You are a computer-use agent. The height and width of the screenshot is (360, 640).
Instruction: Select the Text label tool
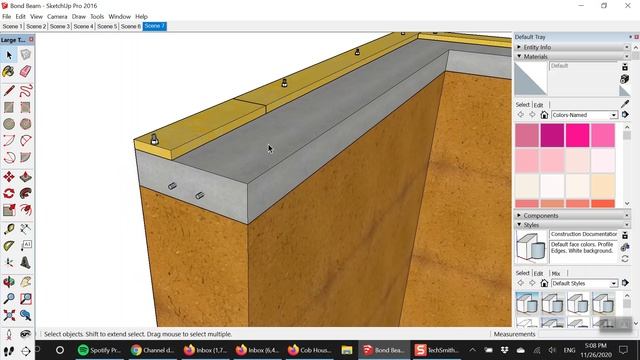coord(25,246)
